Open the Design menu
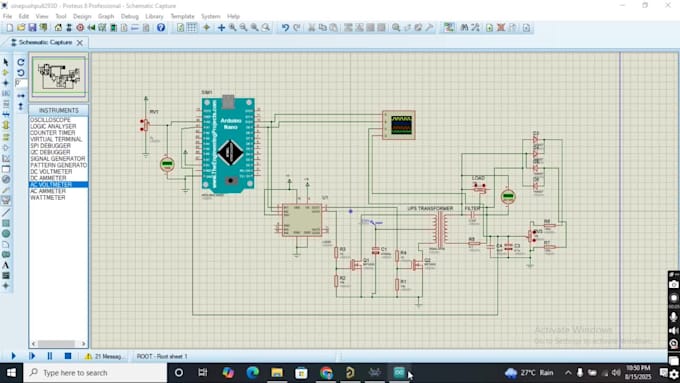Screen dimensions: 680x383 coord(82,16)
